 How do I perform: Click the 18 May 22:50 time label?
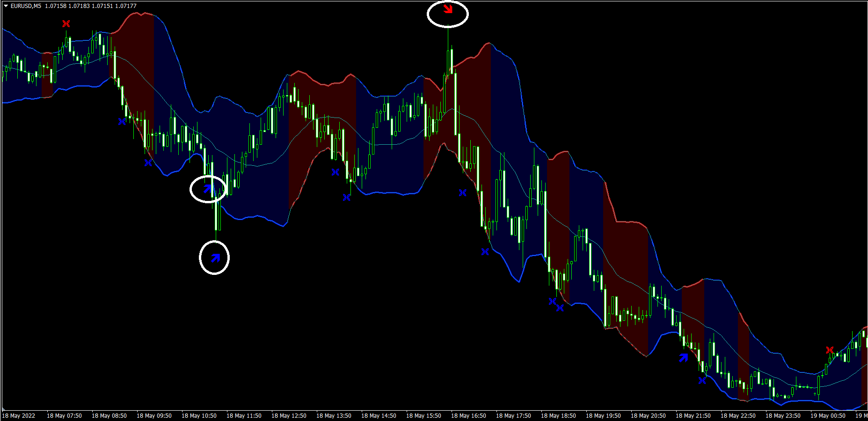738,416
